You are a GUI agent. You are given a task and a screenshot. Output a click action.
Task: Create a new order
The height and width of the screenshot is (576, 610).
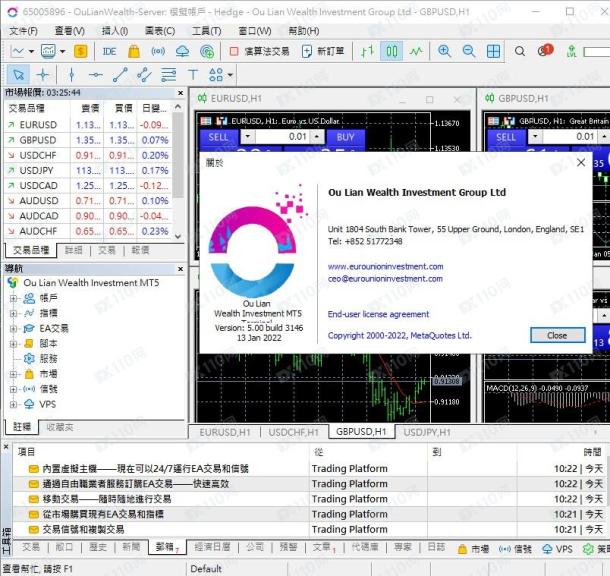323,51
